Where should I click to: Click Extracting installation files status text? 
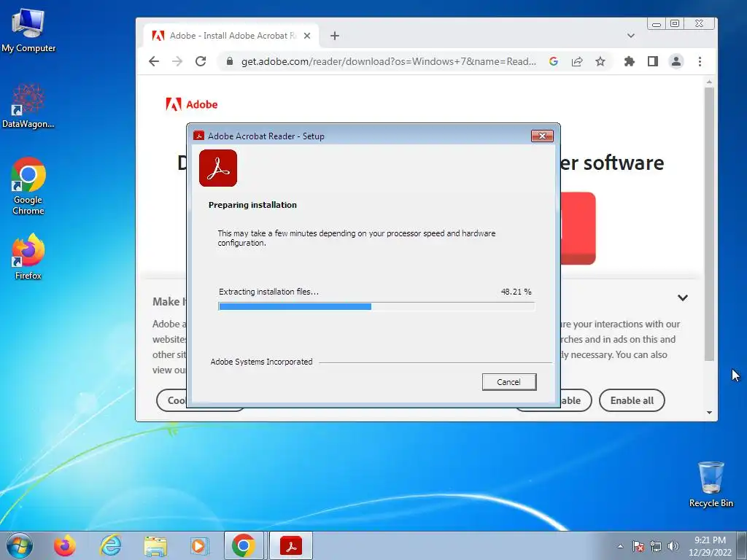[268, 292]
